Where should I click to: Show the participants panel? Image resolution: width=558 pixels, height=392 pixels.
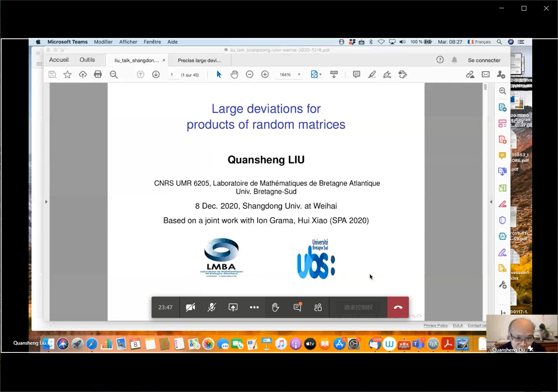pyautogui.click(x=318, y=307)
